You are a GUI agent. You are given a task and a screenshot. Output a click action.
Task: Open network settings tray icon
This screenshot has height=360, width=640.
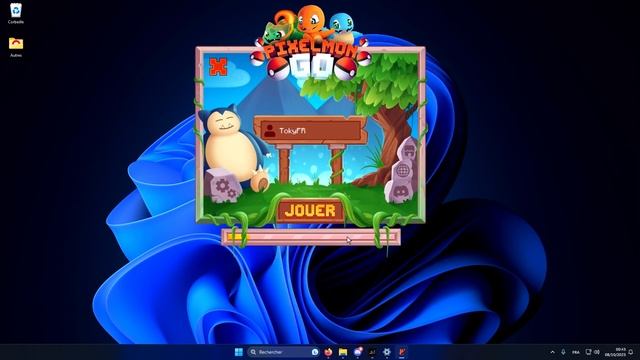(x=589, y=352)
